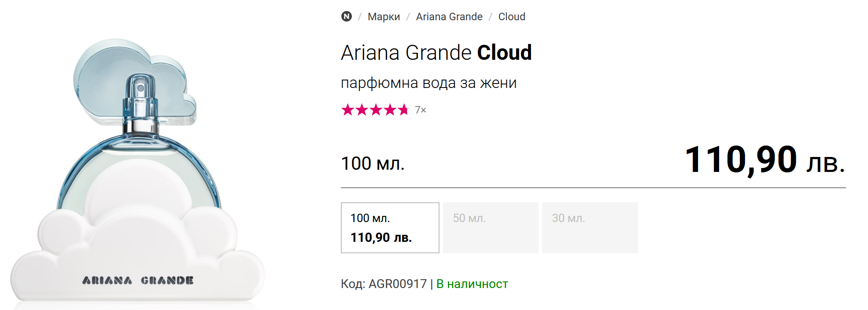Viewport: 868px width, 310px height.
Task: Click the green В наличност status
Action: pyautogui.click(x=472, y=284)
